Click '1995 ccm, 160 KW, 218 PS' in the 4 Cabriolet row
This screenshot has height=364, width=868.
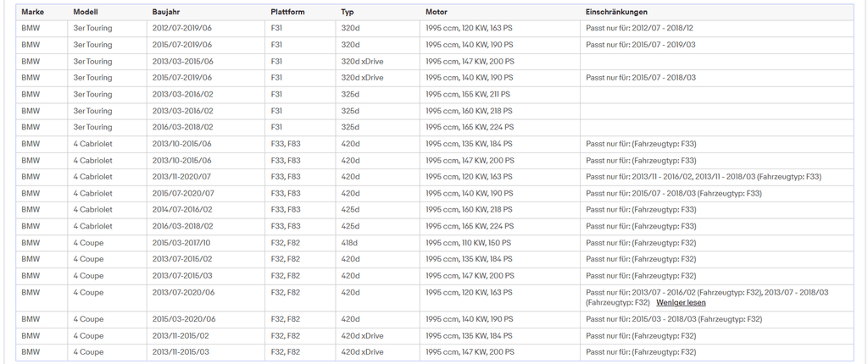click(469, 210)
